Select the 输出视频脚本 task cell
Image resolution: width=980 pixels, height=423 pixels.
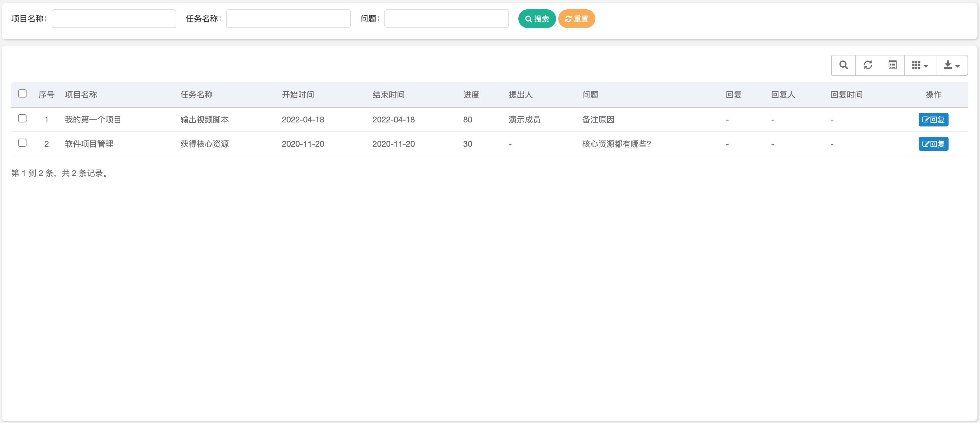[x=205, y=119]
